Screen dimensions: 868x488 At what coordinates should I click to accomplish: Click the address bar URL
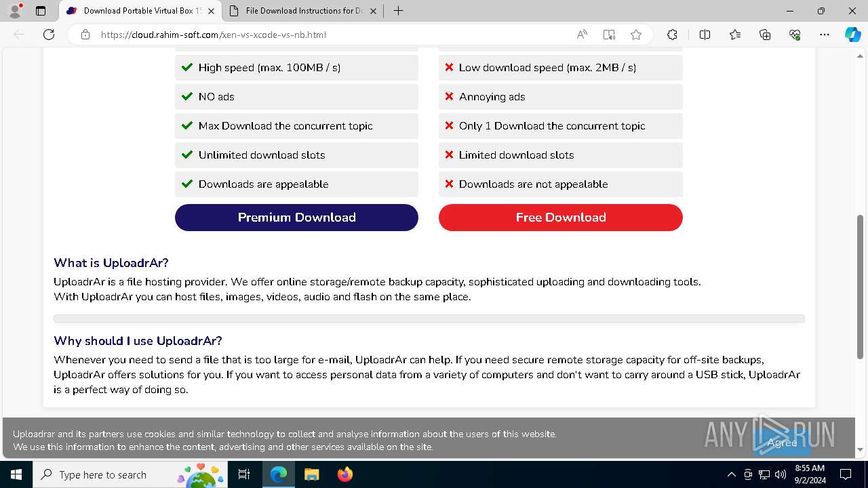click(213, 35)
